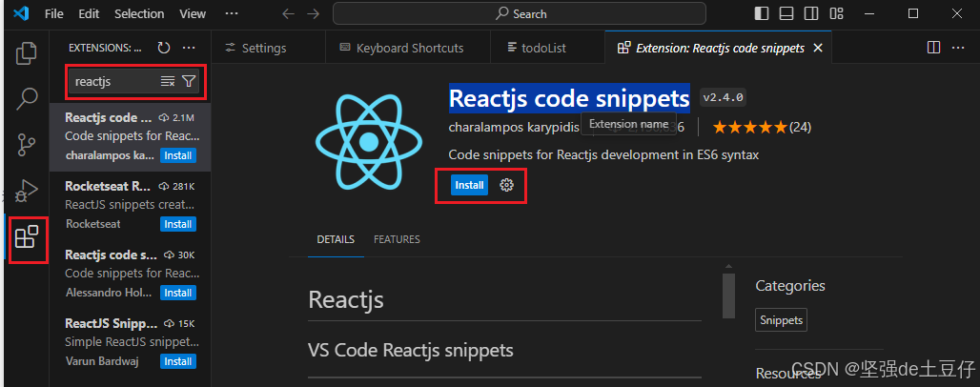Open the File menu
Viewport: 980px width, 387px height.
pyautogui.click(x=54, y=13)
